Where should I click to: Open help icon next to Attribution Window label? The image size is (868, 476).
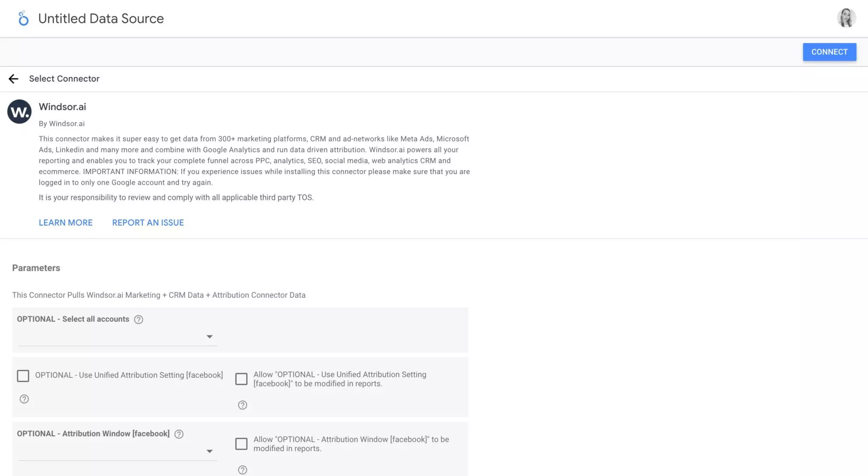[179, 434]
